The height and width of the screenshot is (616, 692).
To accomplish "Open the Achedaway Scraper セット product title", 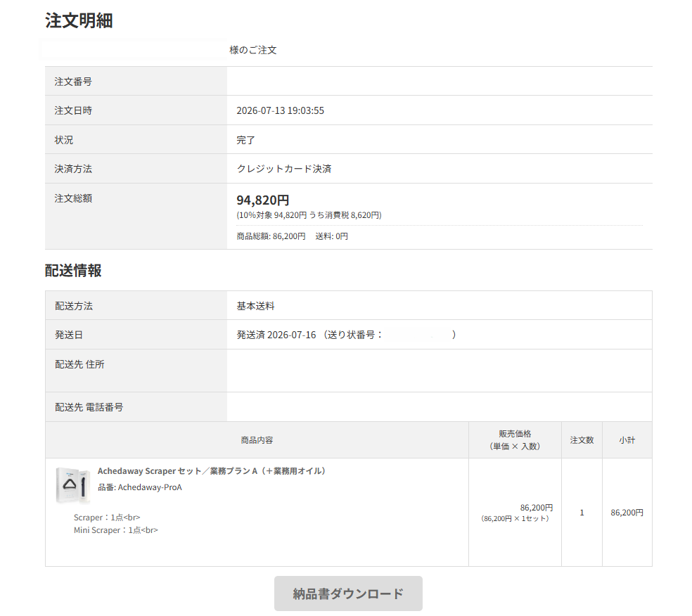I will pyautogui.click(x=212, y=471).
